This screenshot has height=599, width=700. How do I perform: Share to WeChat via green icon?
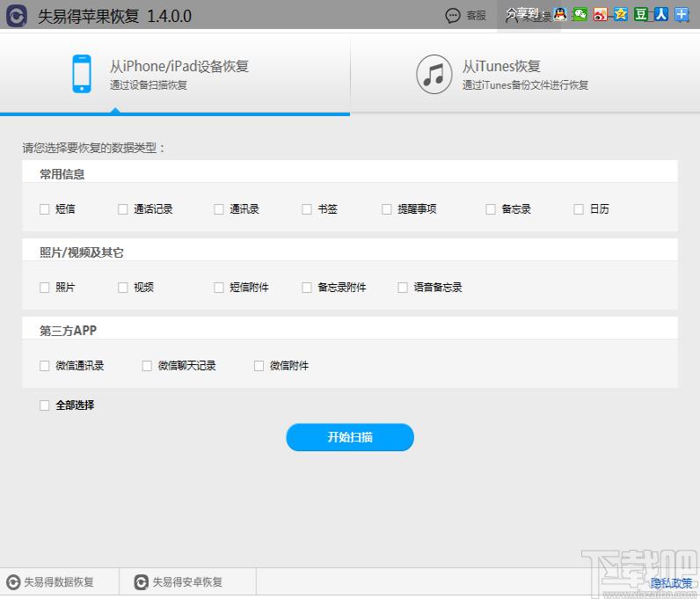[580, 15]
